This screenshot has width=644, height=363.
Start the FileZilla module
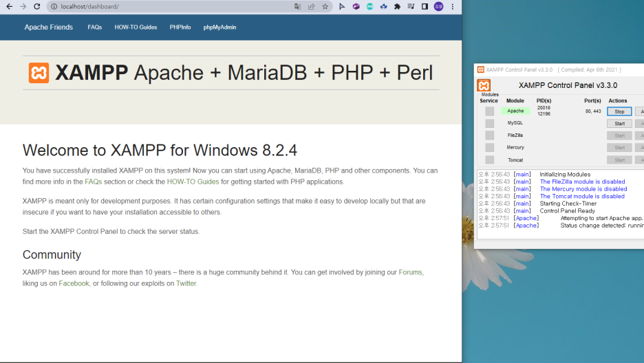[x=619, y=135]
